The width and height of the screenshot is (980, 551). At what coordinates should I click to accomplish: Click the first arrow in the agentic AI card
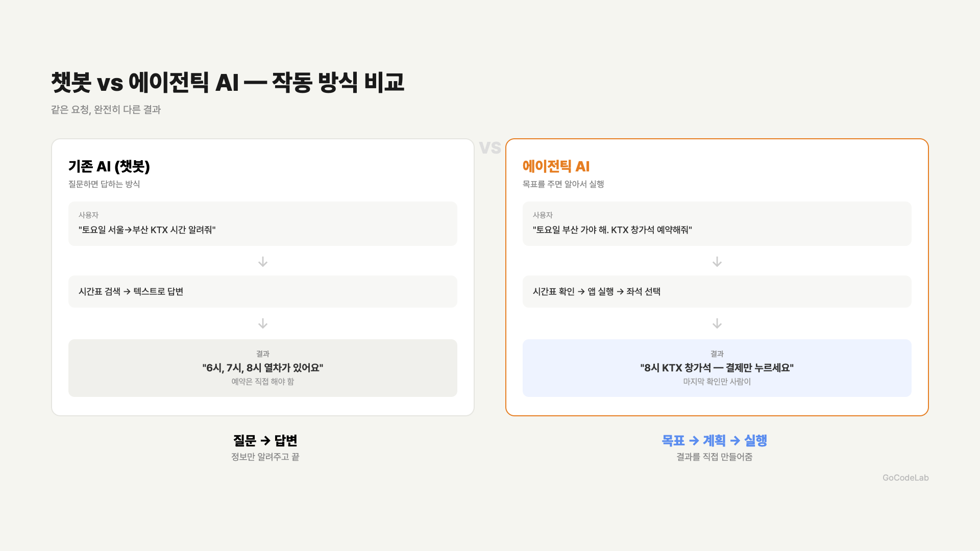(x=717, y=262)
